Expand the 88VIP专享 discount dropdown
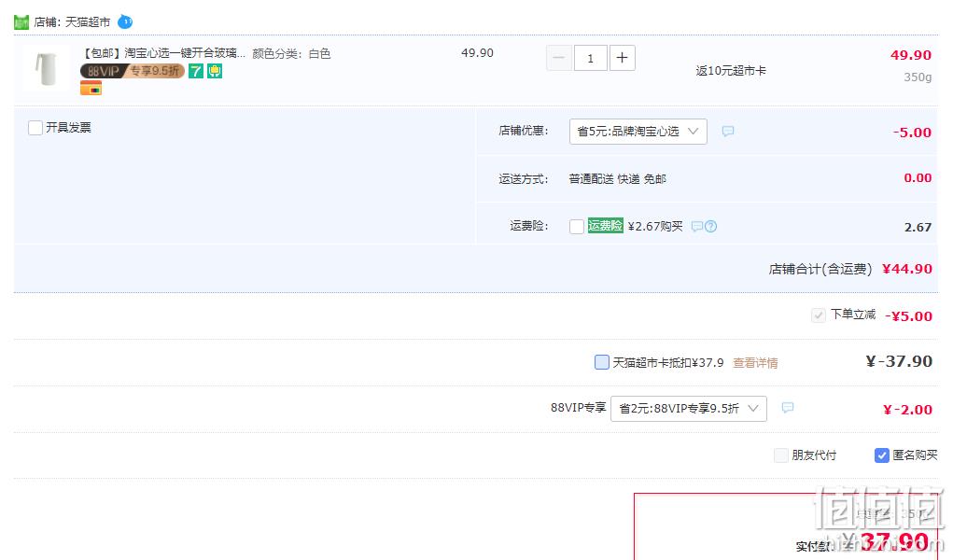 pos(689,409)
